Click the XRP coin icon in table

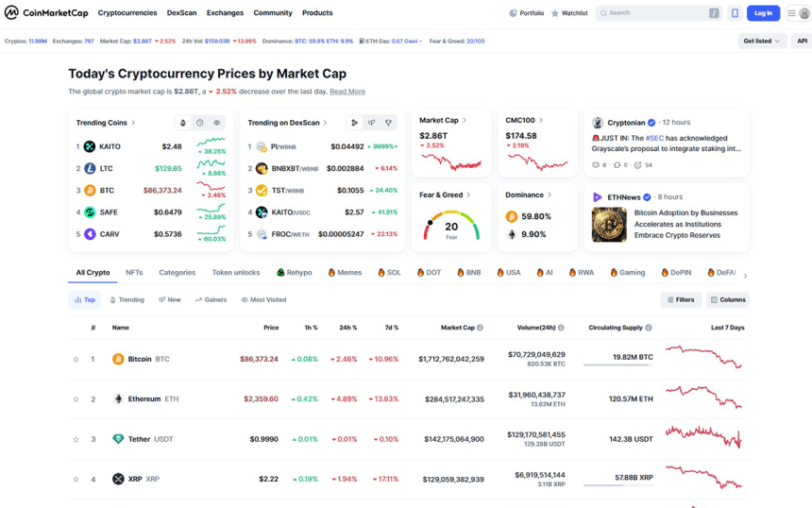(x=118, y=479)
